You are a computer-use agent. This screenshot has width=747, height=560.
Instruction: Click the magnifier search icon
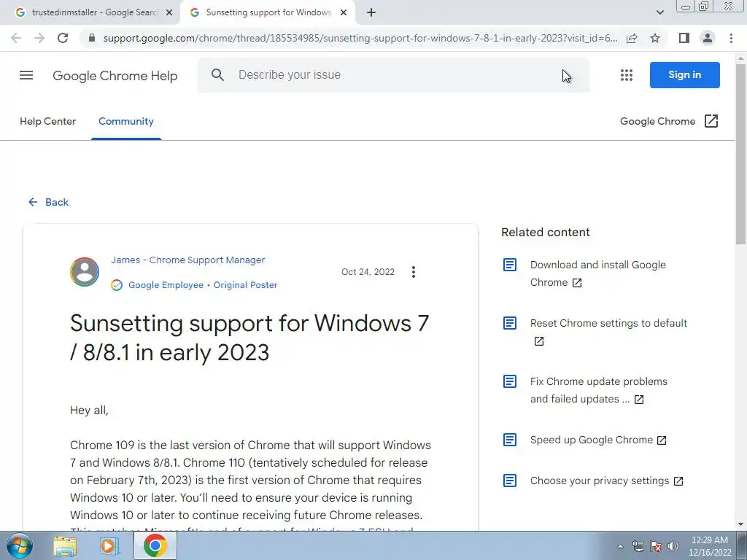coord(217,75)
